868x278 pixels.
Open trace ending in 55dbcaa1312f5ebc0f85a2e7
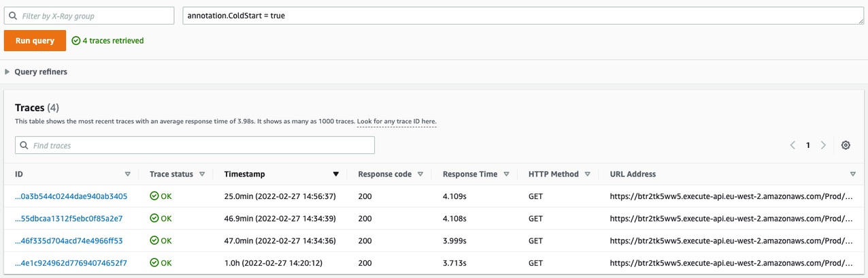pos(69,219)
